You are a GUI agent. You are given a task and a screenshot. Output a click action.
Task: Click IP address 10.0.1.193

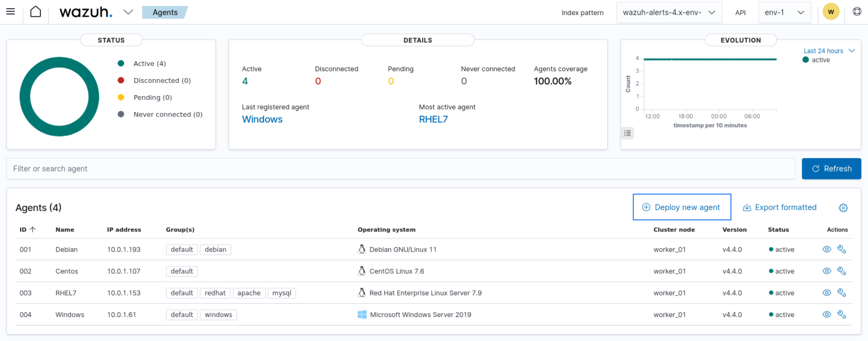124,249
